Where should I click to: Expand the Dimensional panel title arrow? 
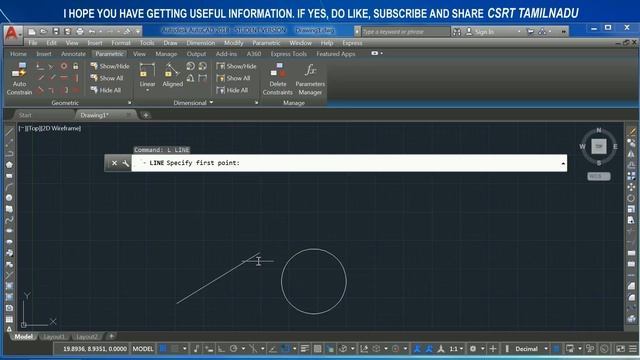click(x=211, y=102)
